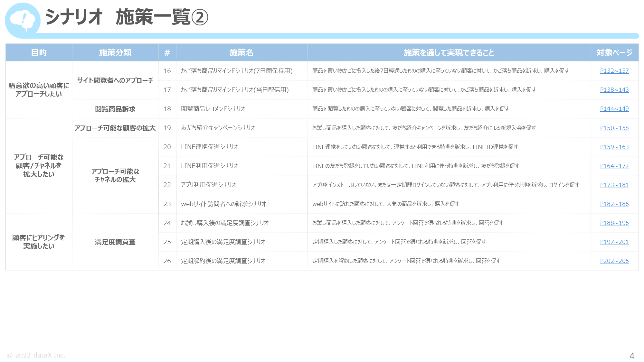Image resolution: width=644 pixels, height=362 pixels.
Task: Select description of LINE ID連携を促す
Action: (449, 147)
